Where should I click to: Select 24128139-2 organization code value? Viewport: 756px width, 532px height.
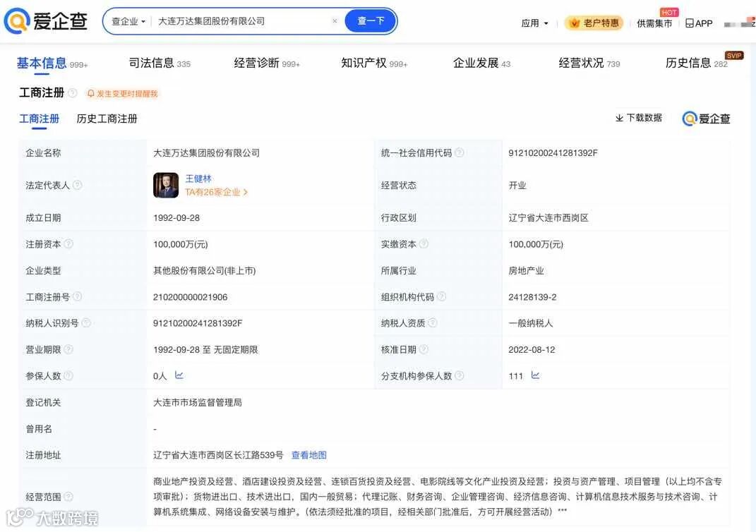[x=532, y=297]
